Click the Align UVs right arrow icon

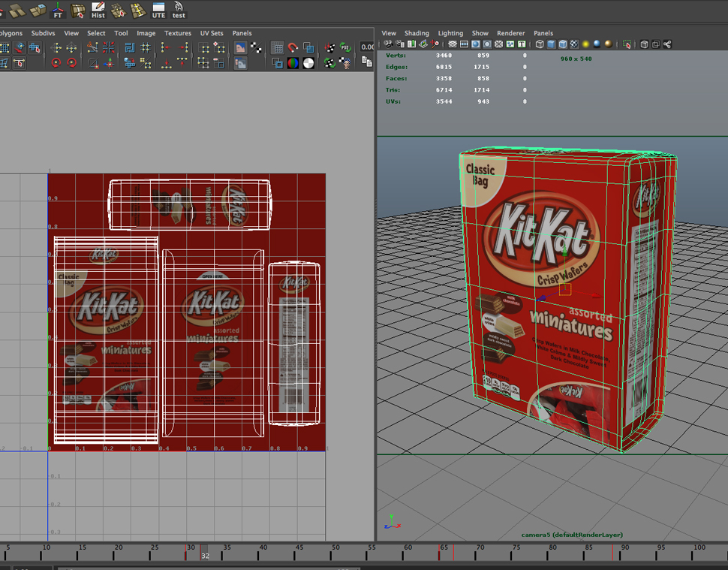[183, 47]
